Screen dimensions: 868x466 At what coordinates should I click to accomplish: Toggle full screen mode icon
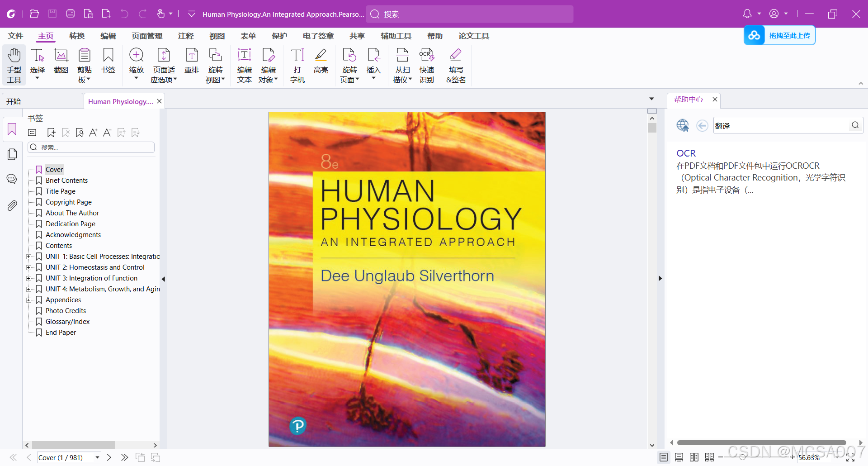850,458
